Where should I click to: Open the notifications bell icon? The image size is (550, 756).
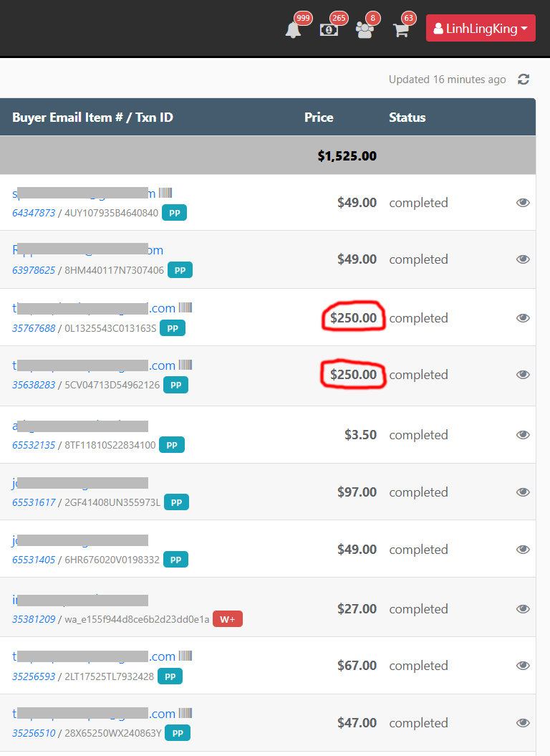tap(293, 29)
